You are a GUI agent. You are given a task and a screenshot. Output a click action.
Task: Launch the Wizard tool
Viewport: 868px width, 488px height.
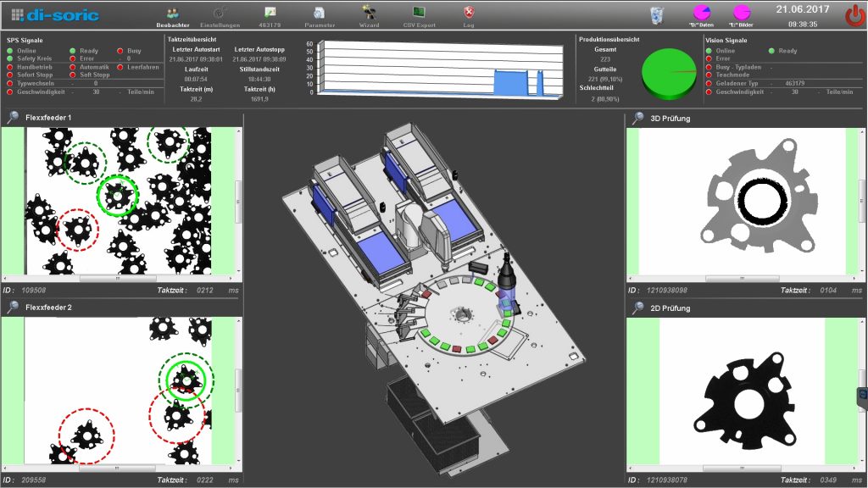coord(369,14)
